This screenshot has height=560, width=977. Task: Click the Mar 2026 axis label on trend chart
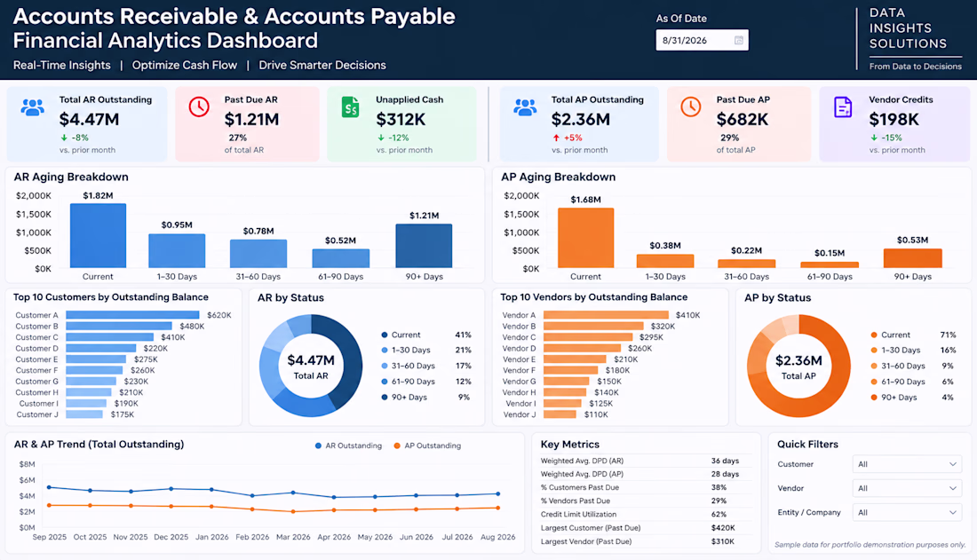293,537
